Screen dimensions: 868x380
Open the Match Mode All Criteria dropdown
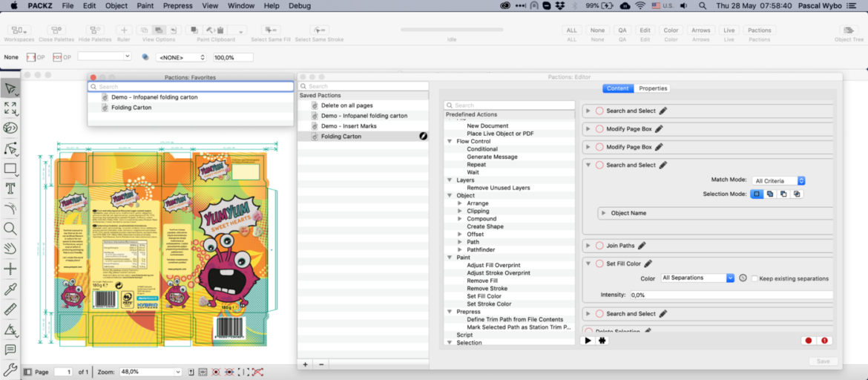tap(777, 180)
